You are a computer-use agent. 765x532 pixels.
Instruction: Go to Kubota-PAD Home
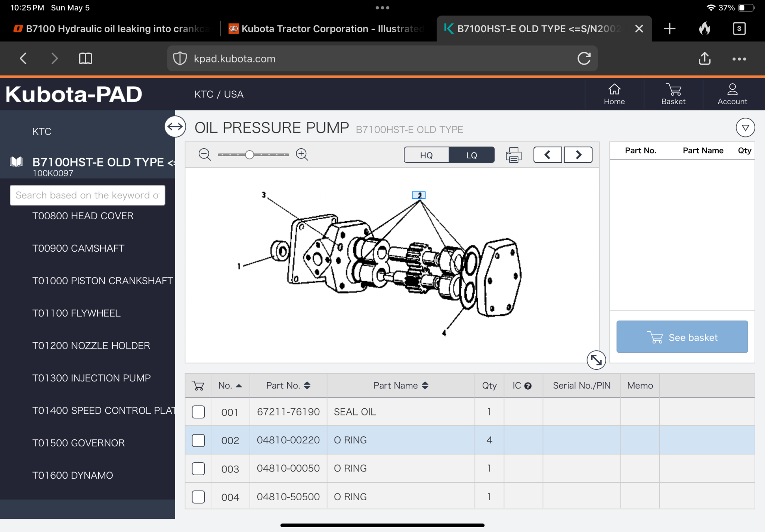[x=614, y=94]
